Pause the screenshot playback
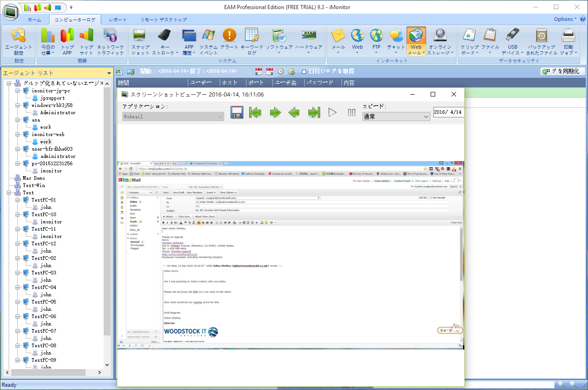Viewport: 588px width, 390px height. 352,112
